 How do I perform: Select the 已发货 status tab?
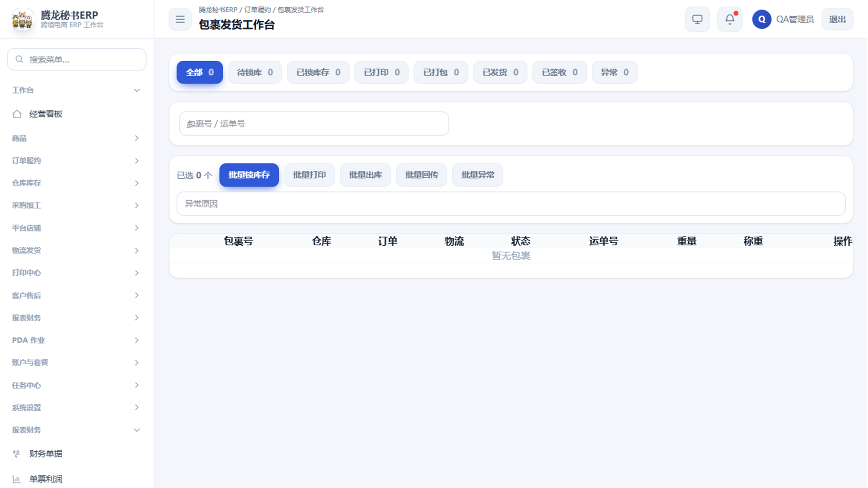[500, 72]
